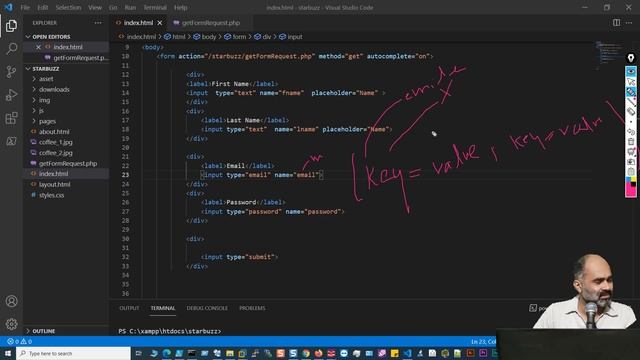Close index.html in Open Editors list
Screen dimensions: 640x360
(x=38, y=47)
